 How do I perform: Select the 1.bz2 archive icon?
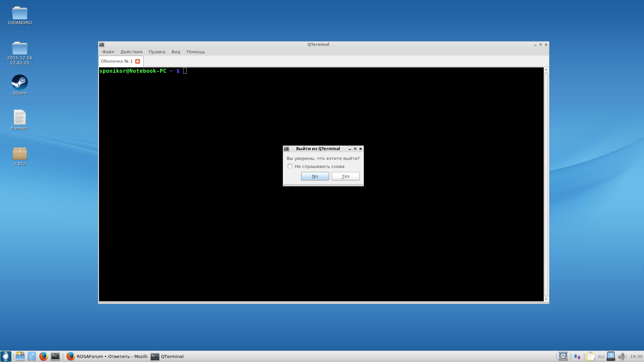point(20,154)
